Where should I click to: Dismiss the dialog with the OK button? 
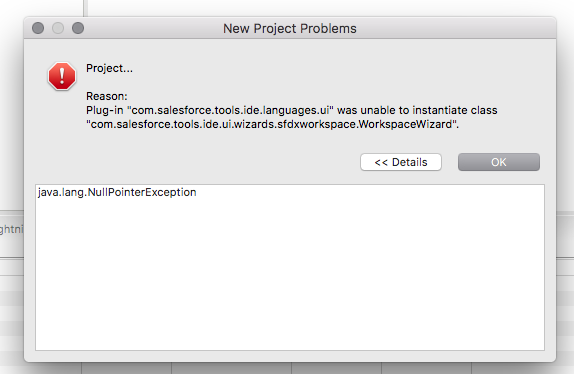tap(499, 162)
